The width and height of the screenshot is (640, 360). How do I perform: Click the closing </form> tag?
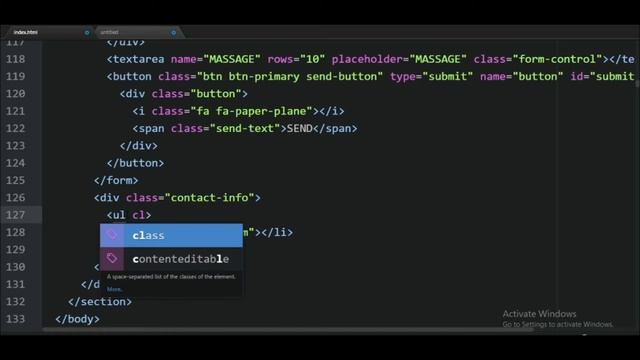[116, 180]
